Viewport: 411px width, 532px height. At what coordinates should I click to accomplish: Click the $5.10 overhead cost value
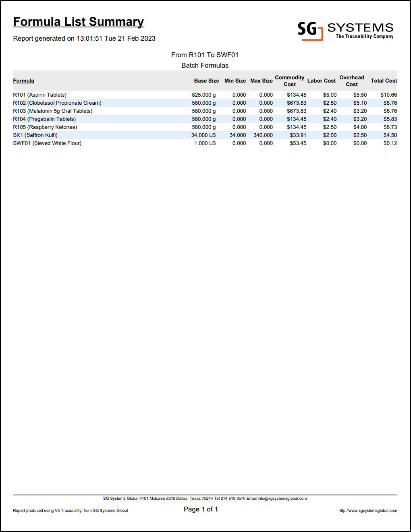tap(360, 103)
